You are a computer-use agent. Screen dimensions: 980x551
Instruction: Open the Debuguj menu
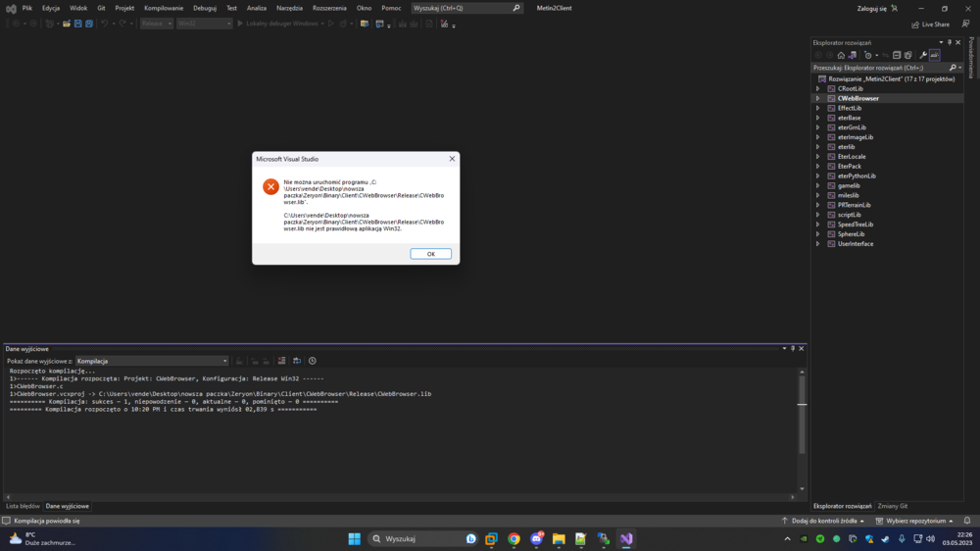[x=205, y=8]
